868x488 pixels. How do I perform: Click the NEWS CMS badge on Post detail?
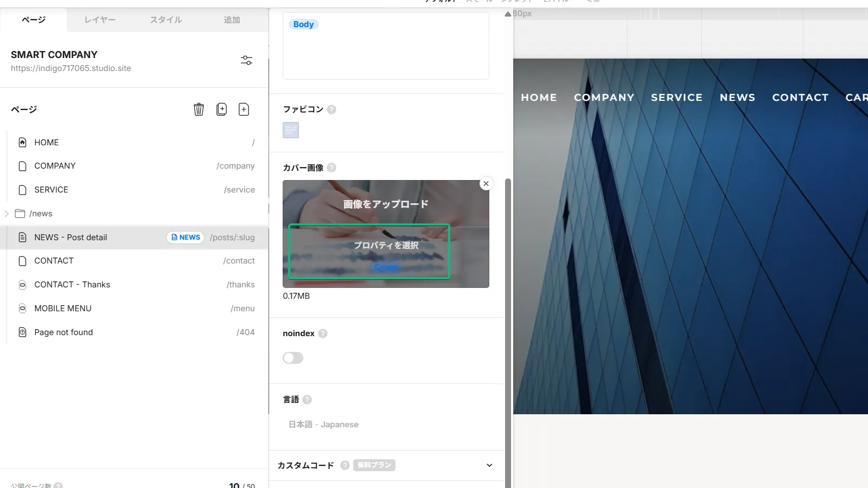[x=185, y=237]
